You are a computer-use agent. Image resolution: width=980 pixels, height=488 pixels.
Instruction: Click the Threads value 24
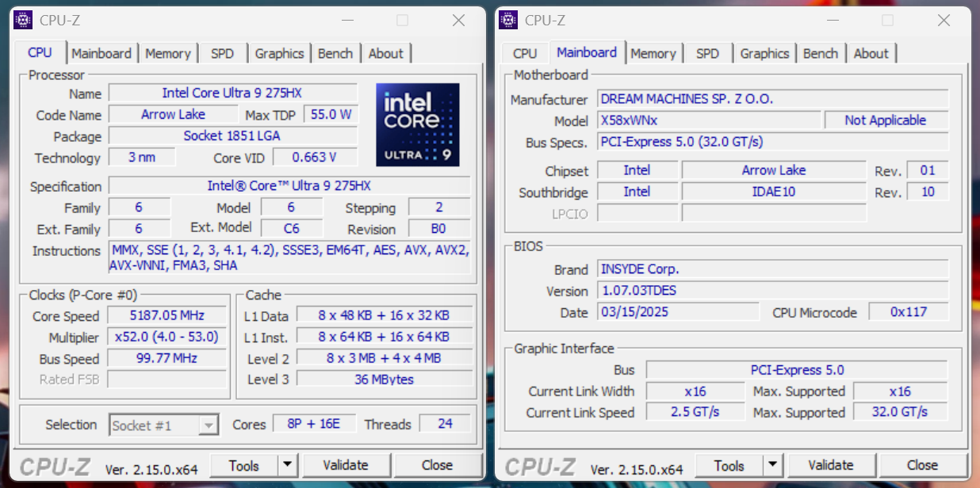pos(445,424)
